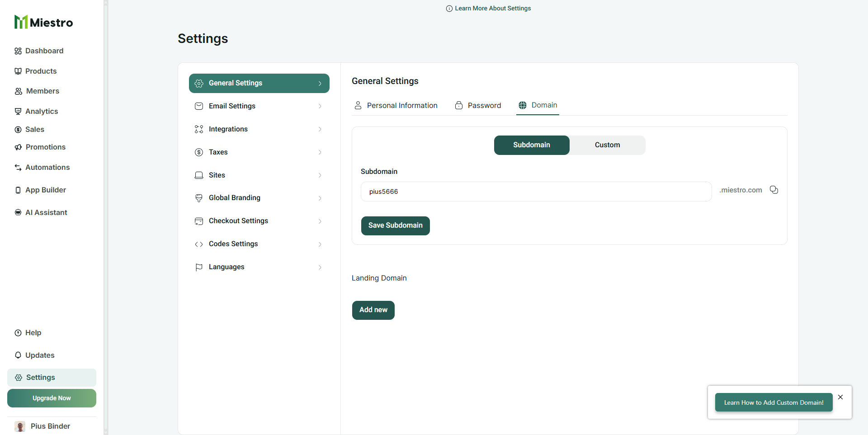
Task: Click the Promotions megaphone icon
Action: click(18, 147)
